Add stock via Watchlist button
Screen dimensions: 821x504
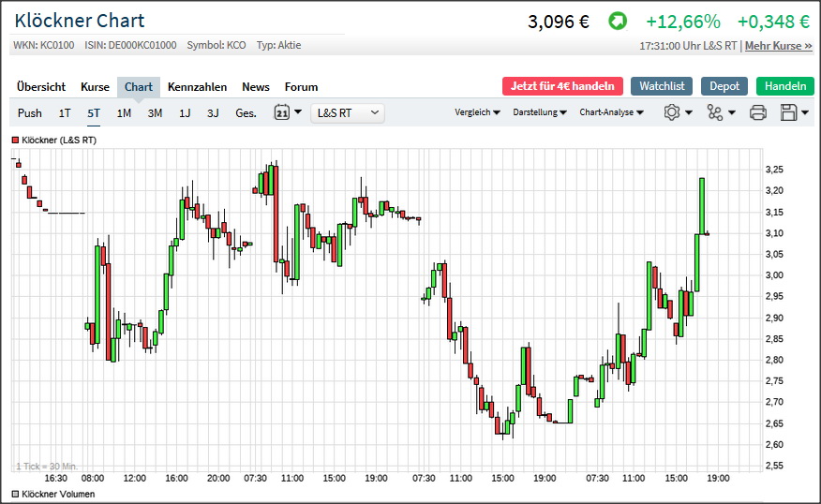tap(662, 86)
